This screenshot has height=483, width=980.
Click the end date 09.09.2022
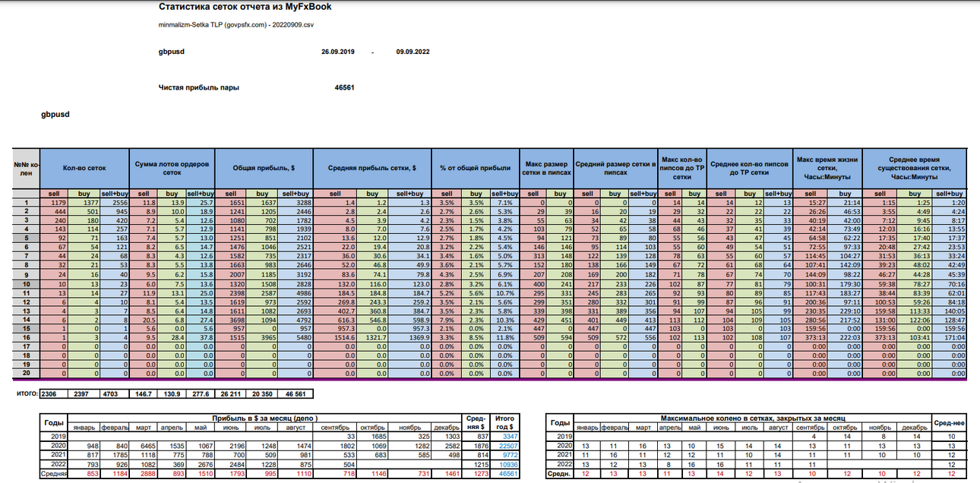pyautogui.click(x=413, y=52)
